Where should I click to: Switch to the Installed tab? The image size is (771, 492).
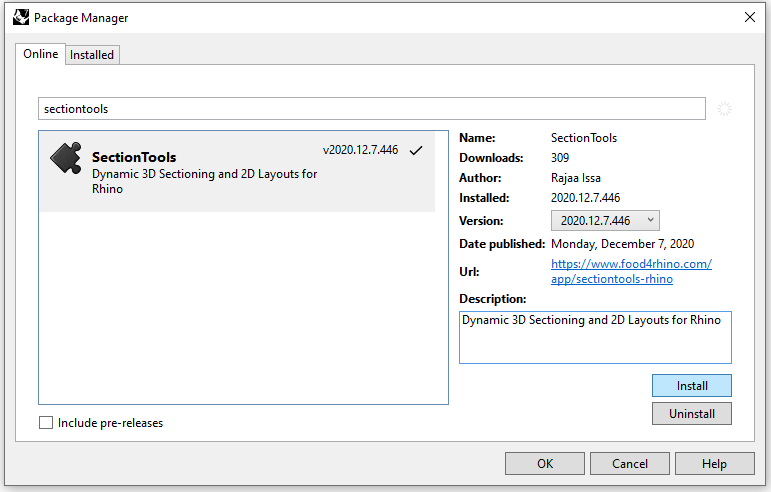click(92, 55)
